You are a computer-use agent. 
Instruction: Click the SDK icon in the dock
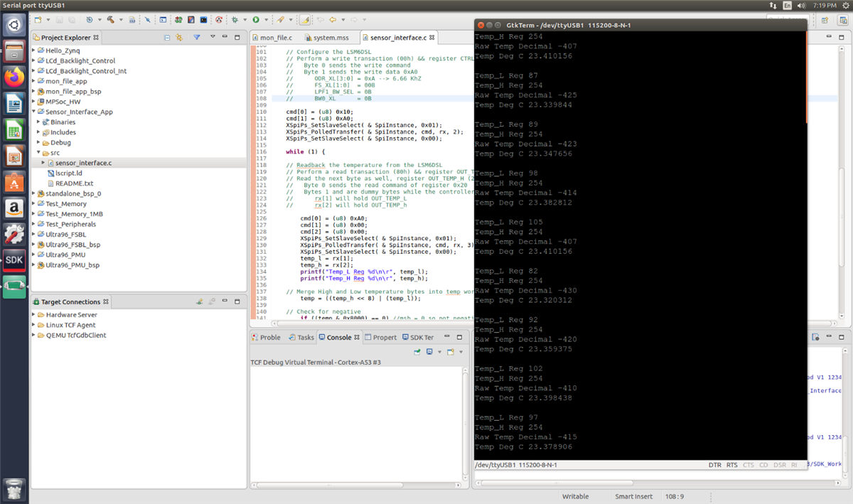pos(15,260)
